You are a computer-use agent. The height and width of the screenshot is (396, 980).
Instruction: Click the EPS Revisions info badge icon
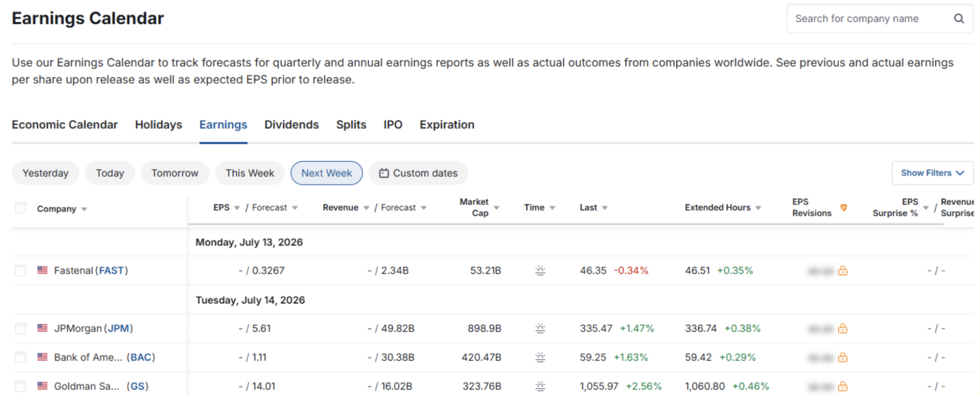(843, 207)
